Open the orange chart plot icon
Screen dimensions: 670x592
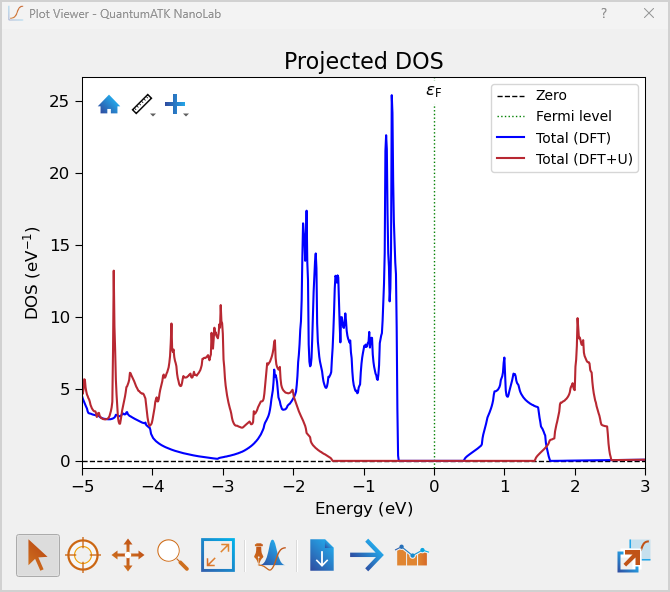(412, 554)
